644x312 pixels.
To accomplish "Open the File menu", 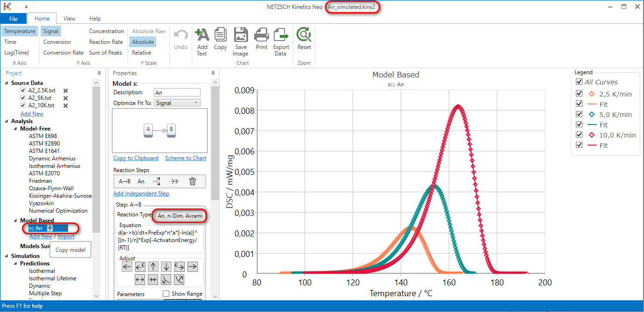I will 14,18.
